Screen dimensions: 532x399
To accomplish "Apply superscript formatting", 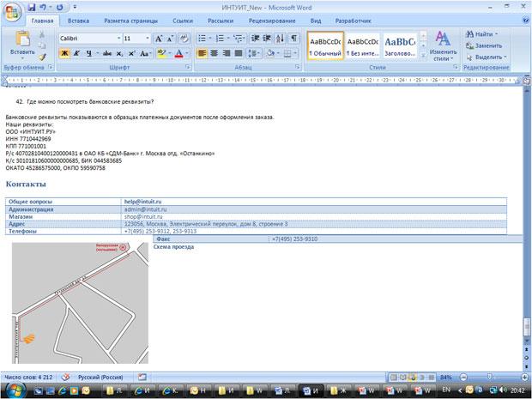I will tap(131, 53).
